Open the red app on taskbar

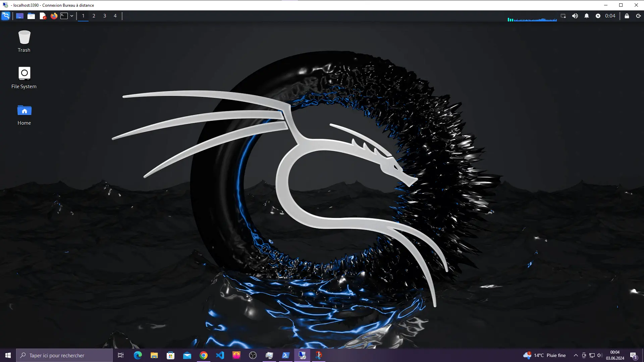point(319,355)
